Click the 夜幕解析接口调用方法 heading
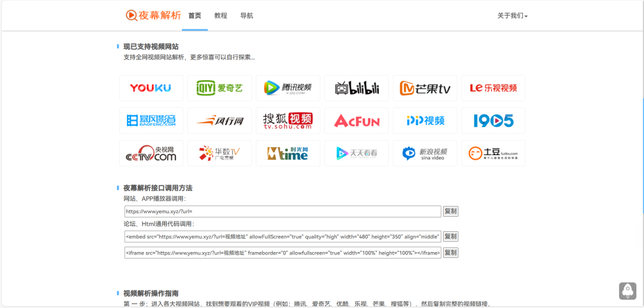This screenshot has width=644, height=308. (x=157, y=188)
